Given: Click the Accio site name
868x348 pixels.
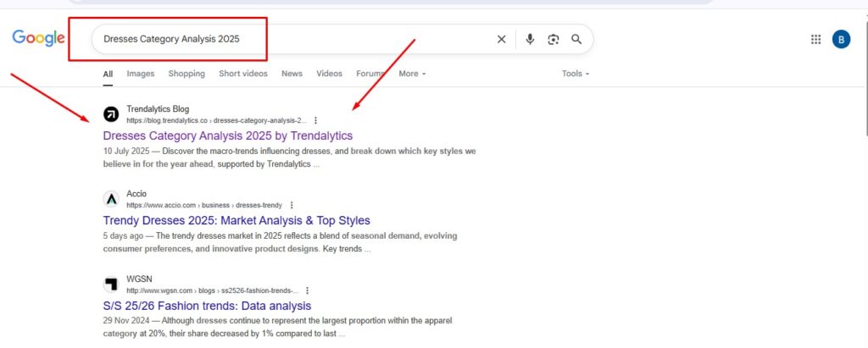Looking at the screenshot, I should [x=136, y=194].
